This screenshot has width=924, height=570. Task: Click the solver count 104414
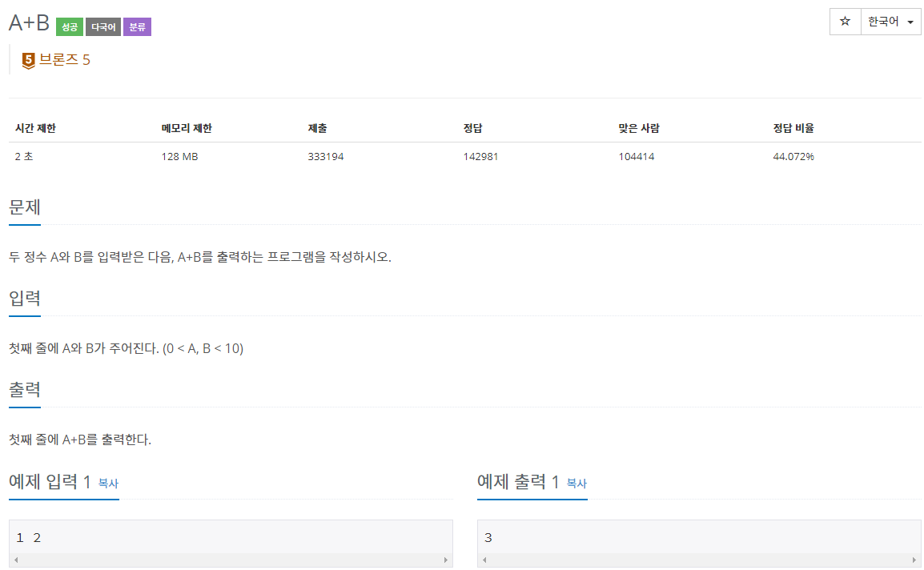coord(637,156)
